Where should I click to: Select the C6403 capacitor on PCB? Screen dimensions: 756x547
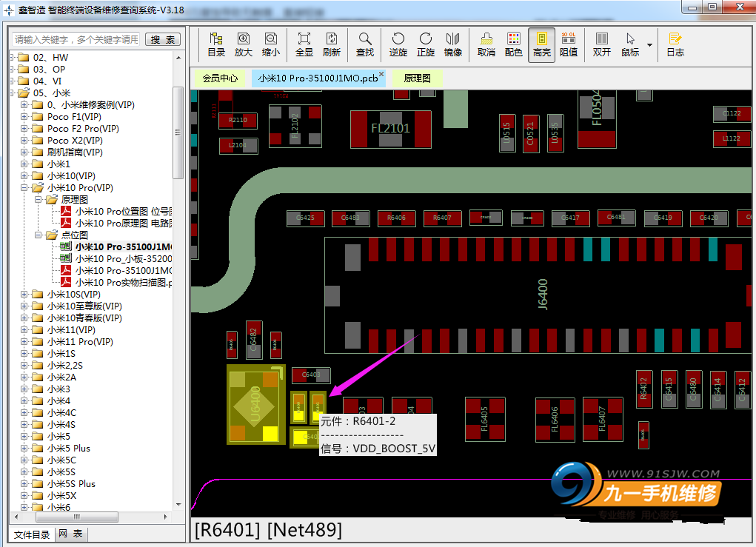tap(311, 375)
